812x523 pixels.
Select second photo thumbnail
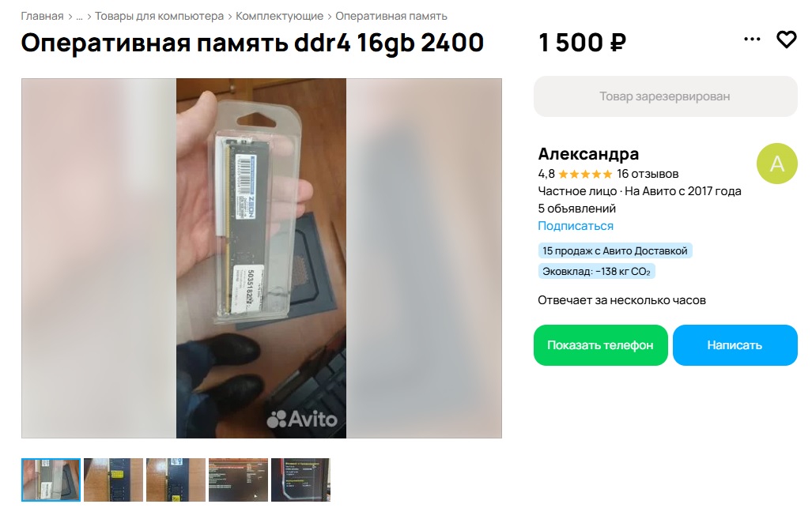pyautogui.click(x=113, y=480)
